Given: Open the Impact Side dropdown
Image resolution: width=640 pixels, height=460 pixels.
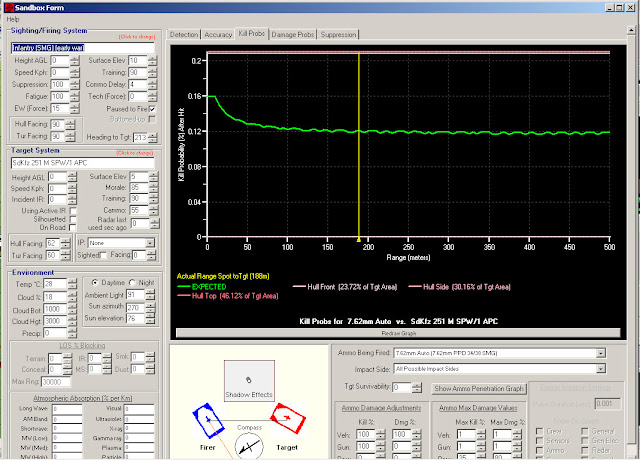Looking at the screenshot, I should tap(600, 369).
